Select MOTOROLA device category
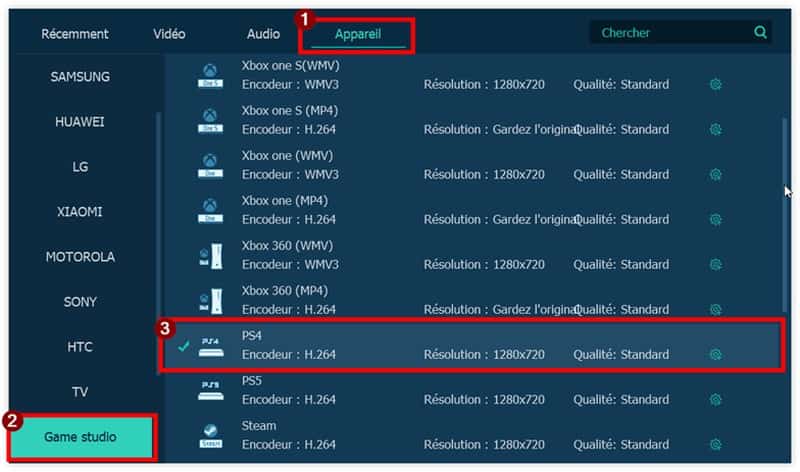The height and width of the screenshot is (472, 800). pos(80,257)
